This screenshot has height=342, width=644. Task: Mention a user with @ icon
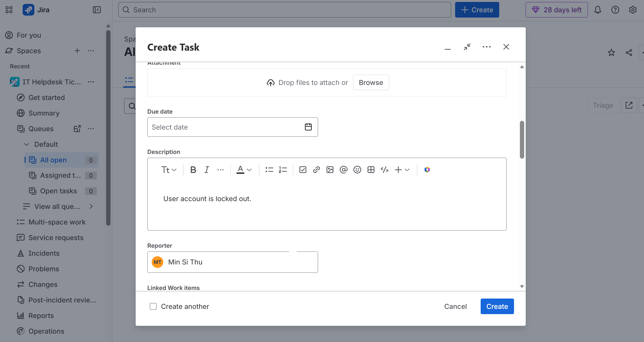pos(343,170)
